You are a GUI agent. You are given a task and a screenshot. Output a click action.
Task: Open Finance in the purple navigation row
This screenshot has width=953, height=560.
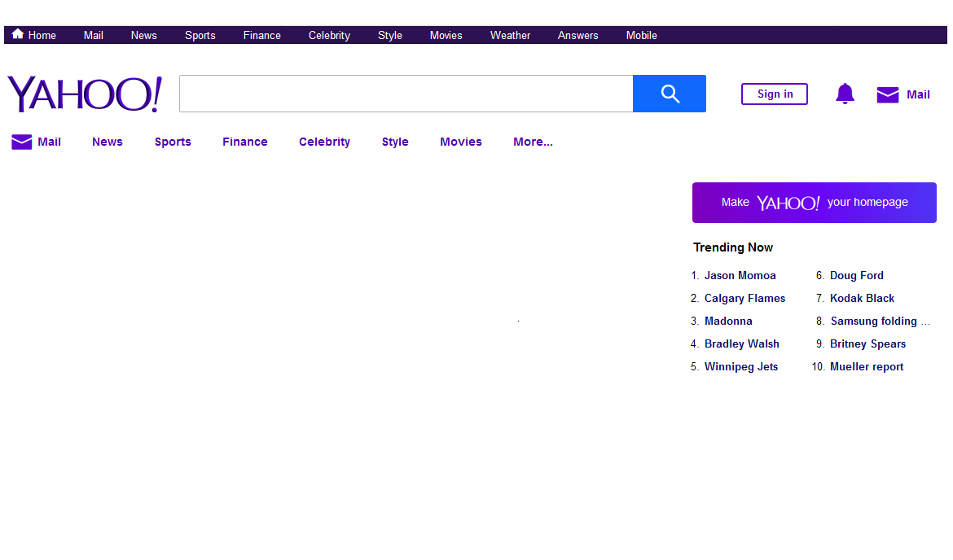244,142
